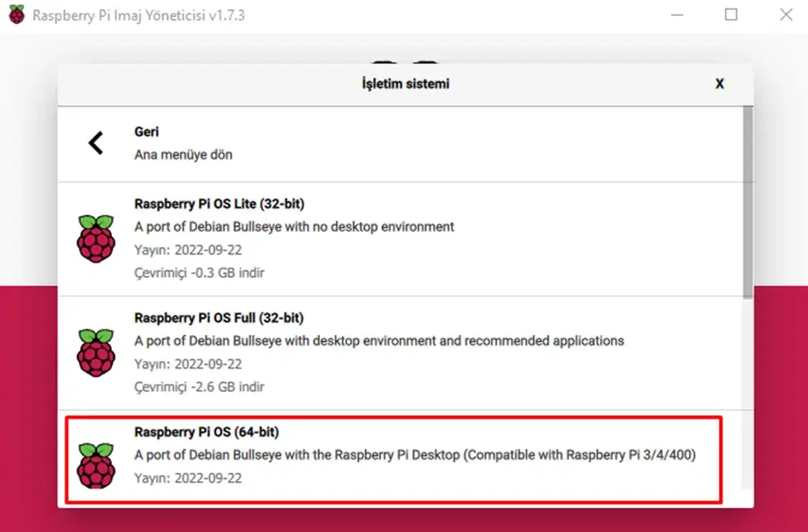
Task: Minimize the Raspberry Pi Imaj Yöneticisi window
Action: (x=677, y=15)
